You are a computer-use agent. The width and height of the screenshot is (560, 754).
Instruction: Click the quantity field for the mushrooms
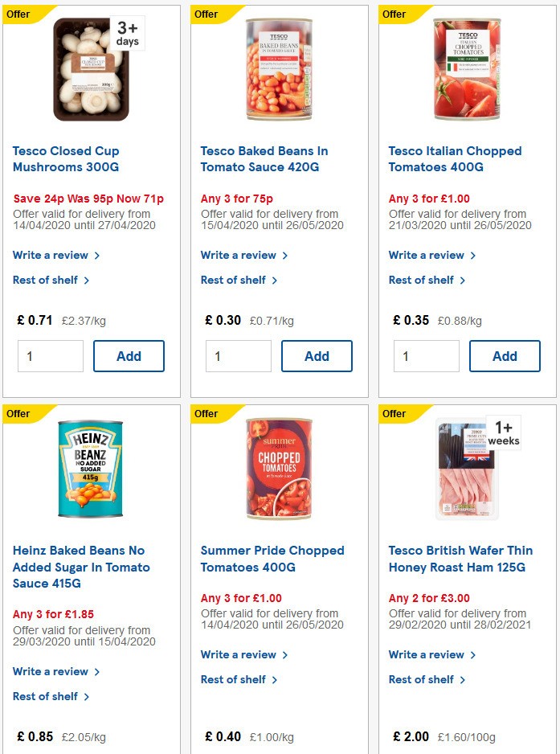(50, 356)
